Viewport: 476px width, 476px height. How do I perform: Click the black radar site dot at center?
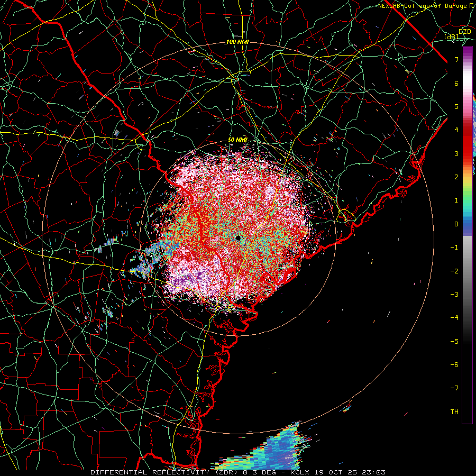[x=238, y=238]
